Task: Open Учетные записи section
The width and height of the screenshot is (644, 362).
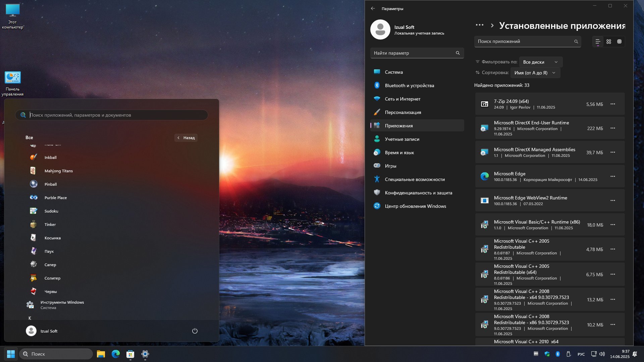Action: pyautogui.click(x=417, y=139)
